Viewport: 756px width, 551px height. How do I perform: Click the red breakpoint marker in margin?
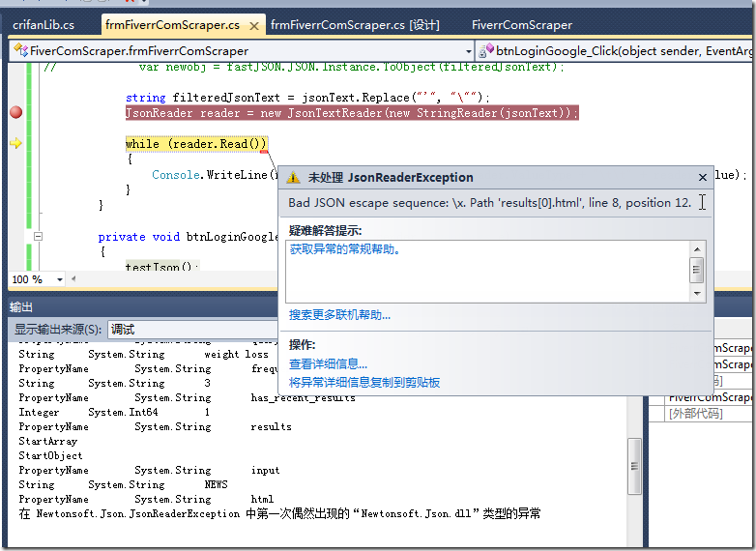click(15, 113)
